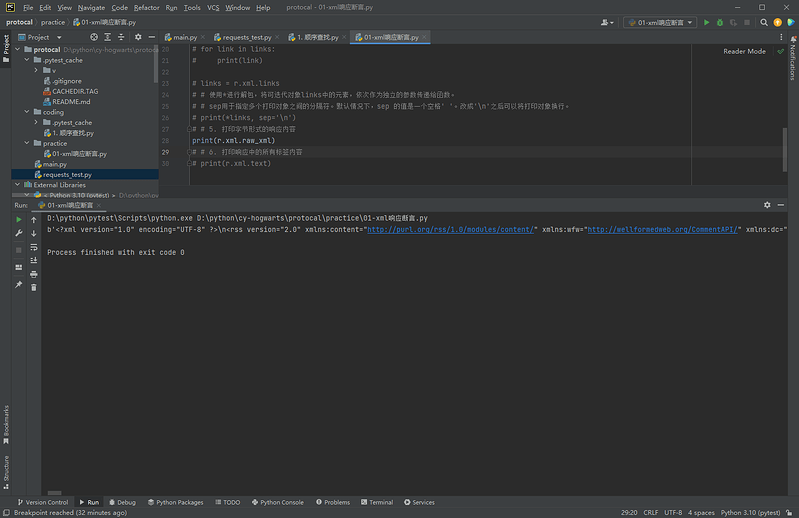
Task: Open editor tabs more-options menu
Action: [x=781, y=37]
